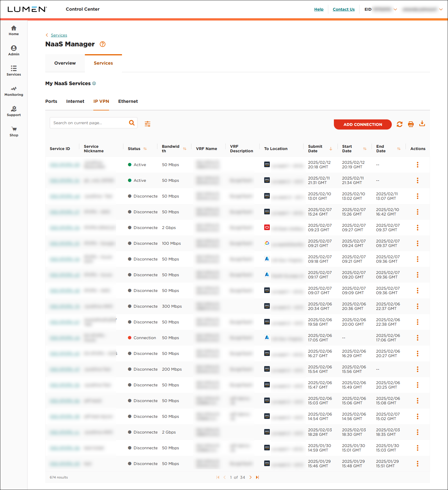Open actions menu for 300 Mbps row
This screenshot has height=490, width=448.
coord(417,306)
